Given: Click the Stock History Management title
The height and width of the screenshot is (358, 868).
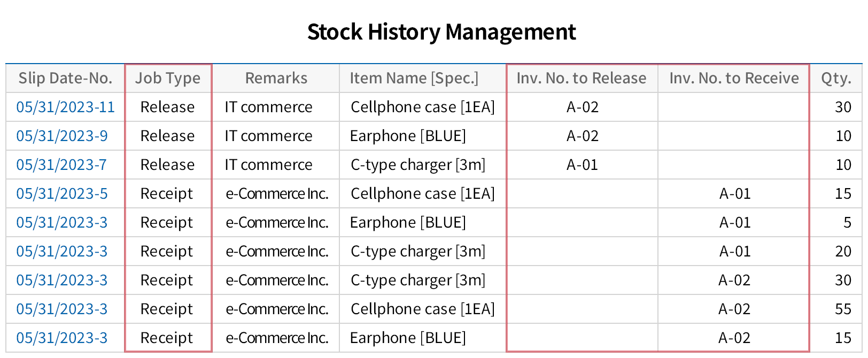Looking at the screenshot, I should pos(441,32).
